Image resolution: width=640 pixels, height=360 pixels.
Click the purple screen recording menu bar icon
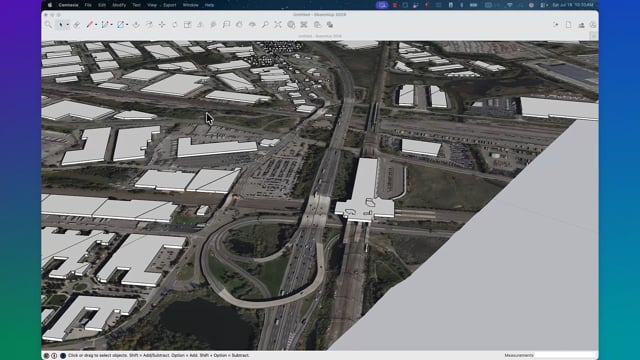[x=382, y=5]
